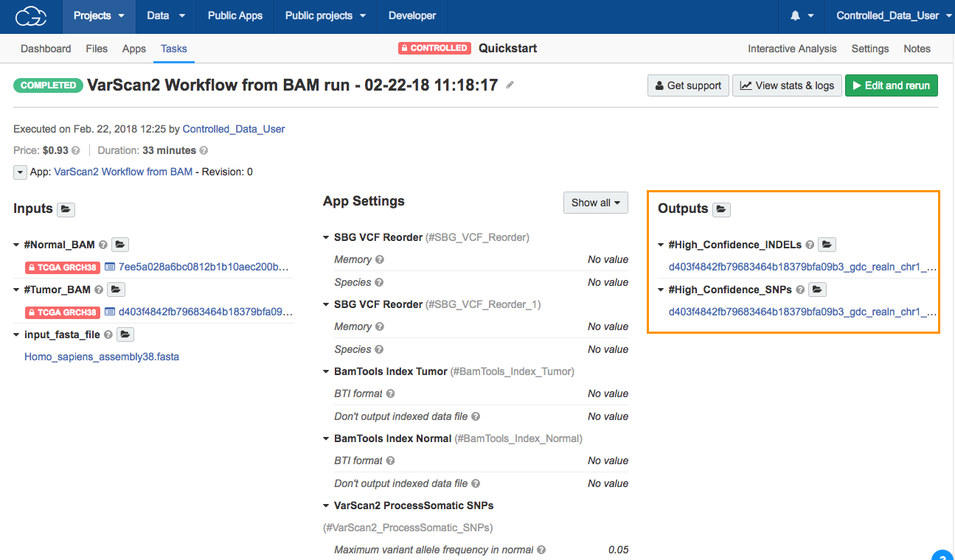Switch to the Dashboard tab
Screen dimensions: 955x560
(x=46, y=49)
